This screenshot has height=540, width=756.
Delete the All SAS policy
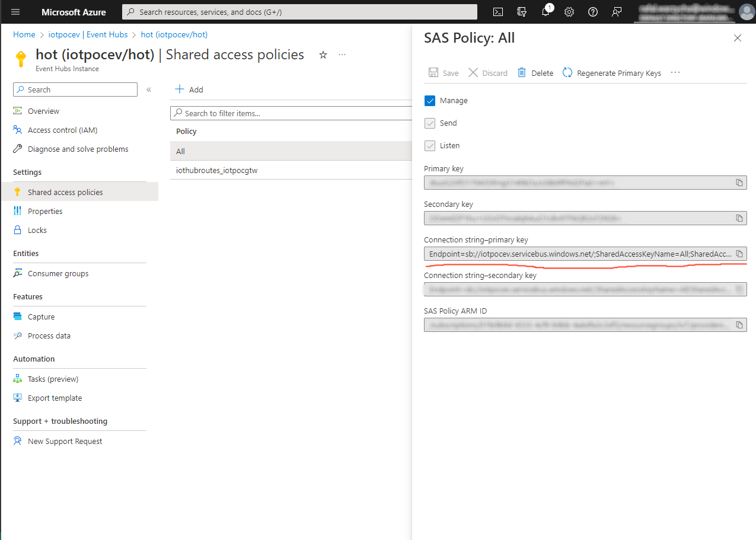[535, 73]
